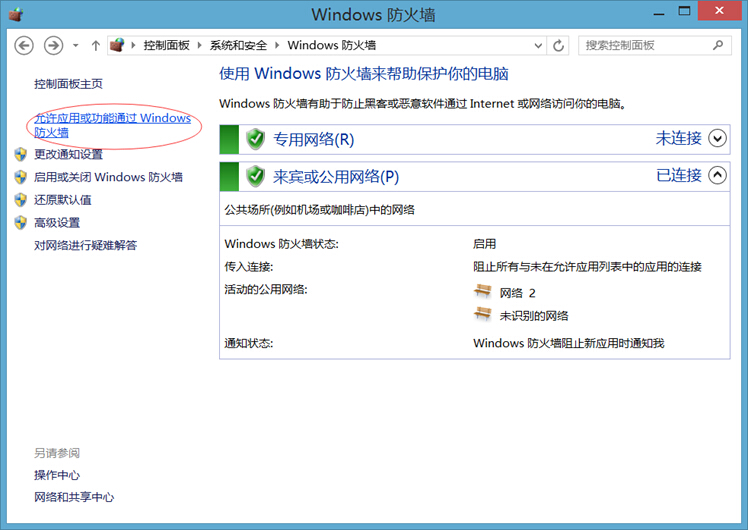Click the Forward navigation arrow

coord(53,46)
